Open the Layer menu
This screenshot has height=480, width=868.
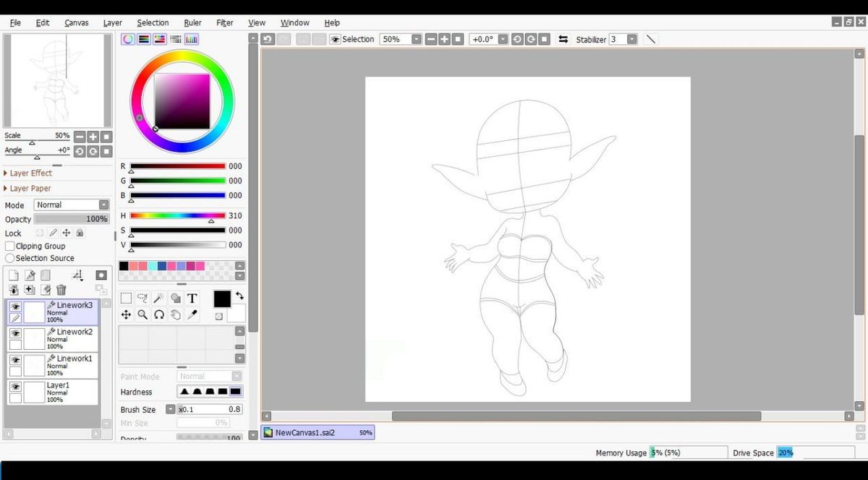(x=113, y=22)
